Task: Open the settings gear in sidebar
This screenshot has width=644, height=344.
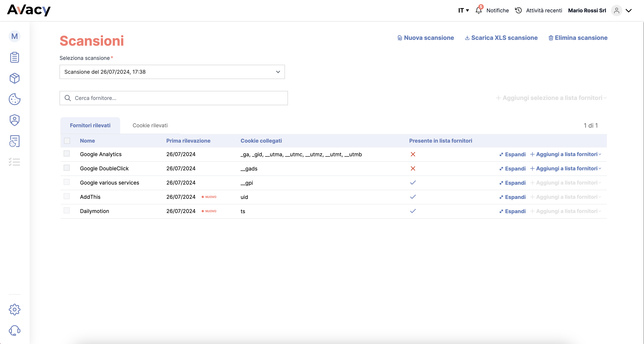Action: [x=14, y=310]
